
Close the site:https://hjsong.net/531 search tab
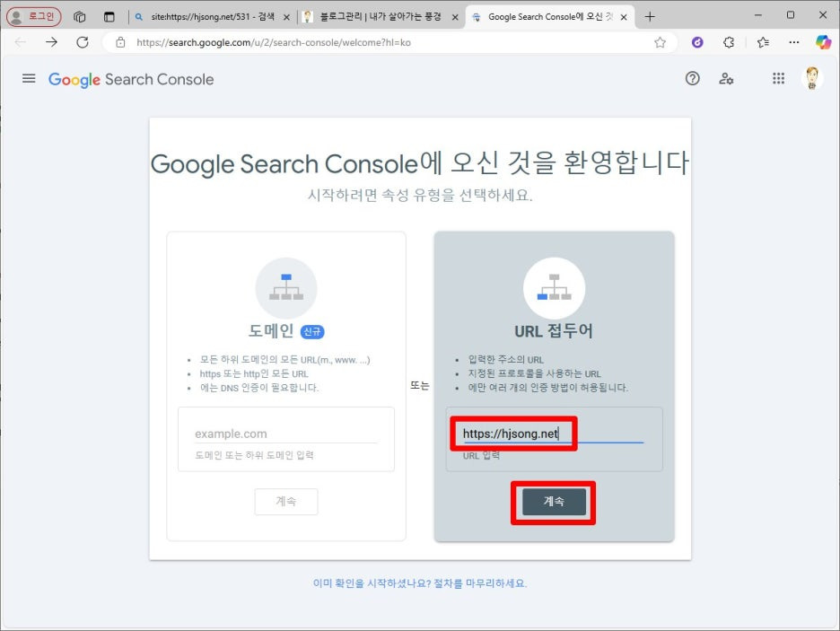pyautogui.click(x=286, y=17)
